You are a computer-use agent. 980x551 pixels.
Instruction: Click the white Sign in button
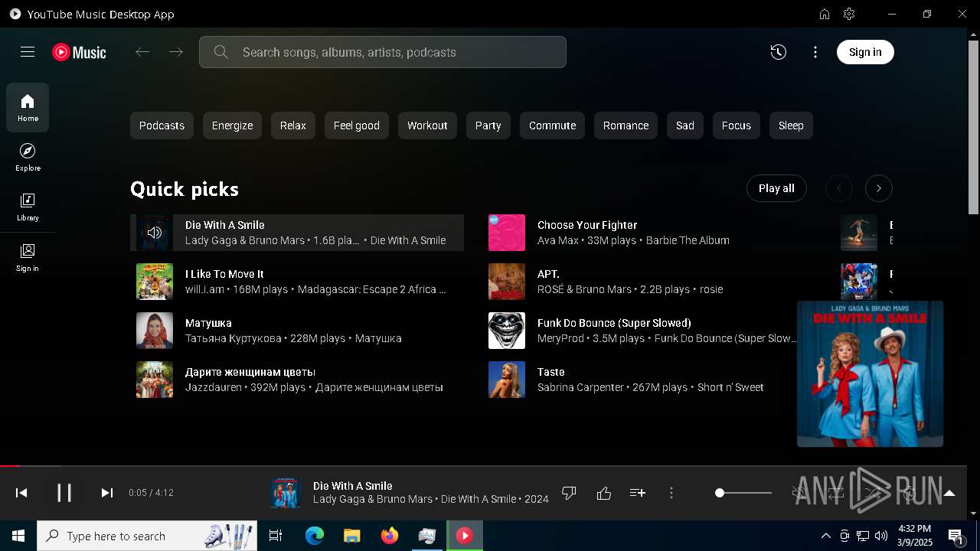[x=865, y=52]
